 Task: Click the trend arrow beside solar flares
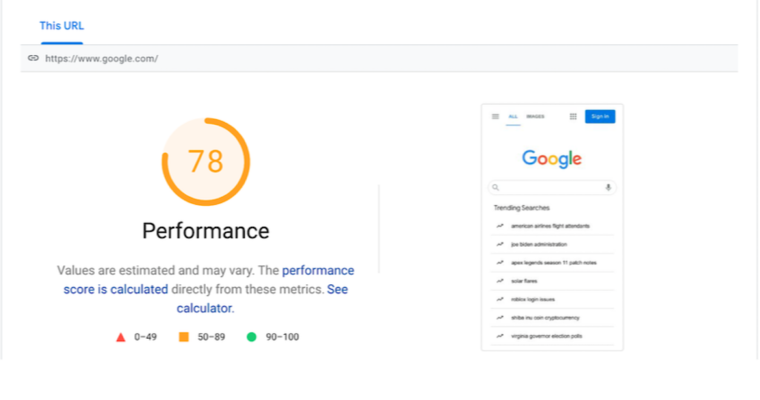(x=499, y=281)
